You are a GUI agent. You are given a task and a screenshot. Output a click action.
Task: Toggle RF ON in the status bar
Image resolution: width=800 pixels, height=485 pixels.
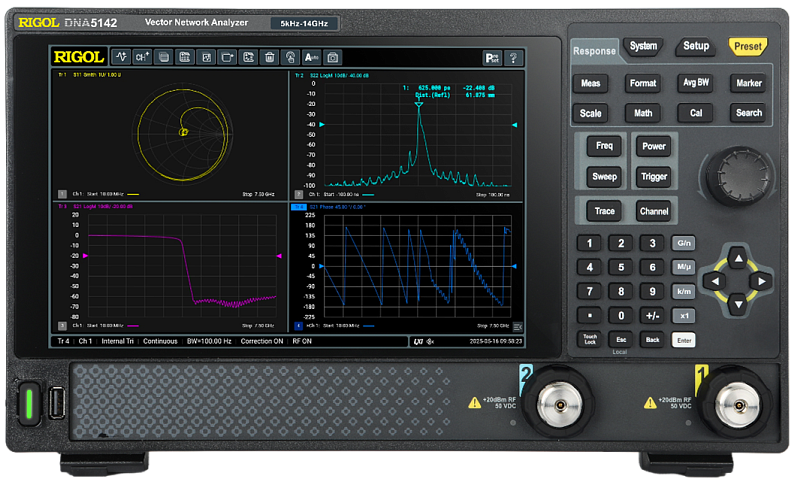click(302, 341)
